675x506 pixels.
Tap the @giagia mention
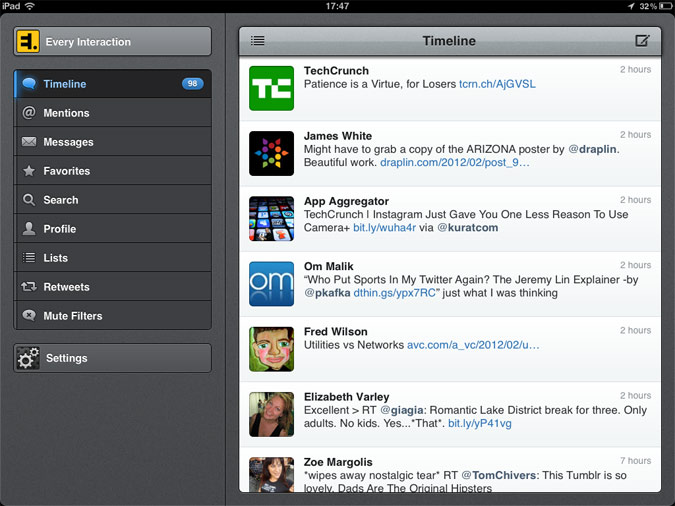(x=403, y=410)
